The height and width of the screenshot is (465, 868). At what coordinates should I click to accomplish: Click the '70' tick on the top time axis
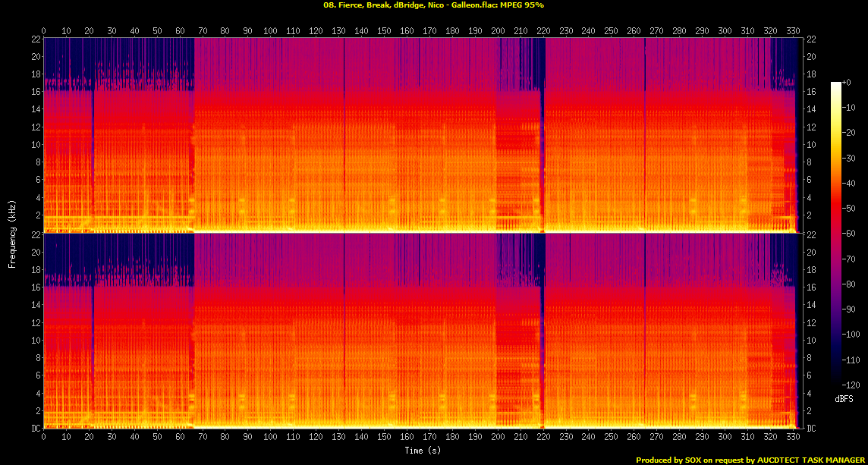(x=203, y=32)
